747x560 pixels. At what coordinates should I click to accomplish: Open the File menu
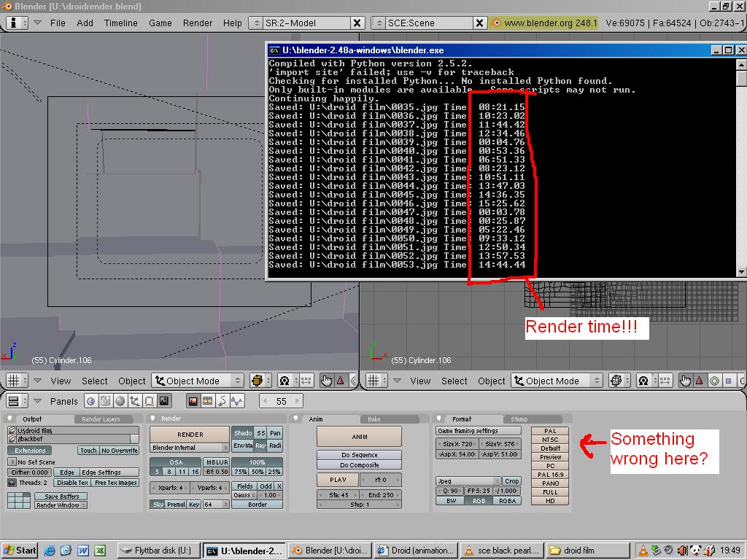pos(58,23)
